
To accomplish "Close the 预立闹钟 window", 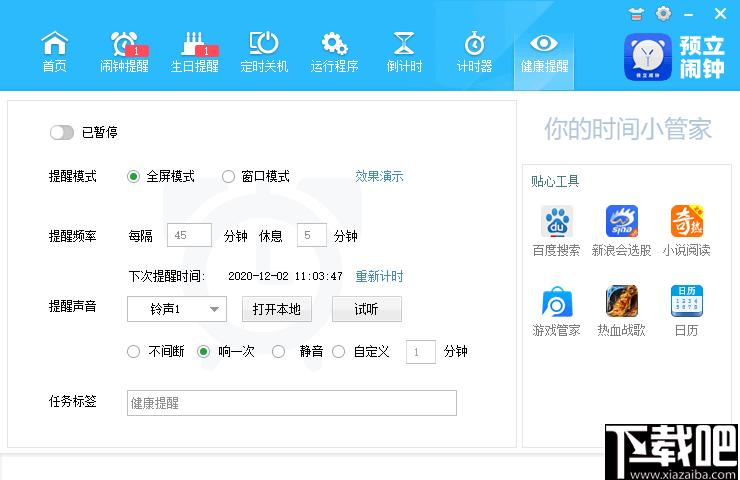I will click(x=720, y=14).
